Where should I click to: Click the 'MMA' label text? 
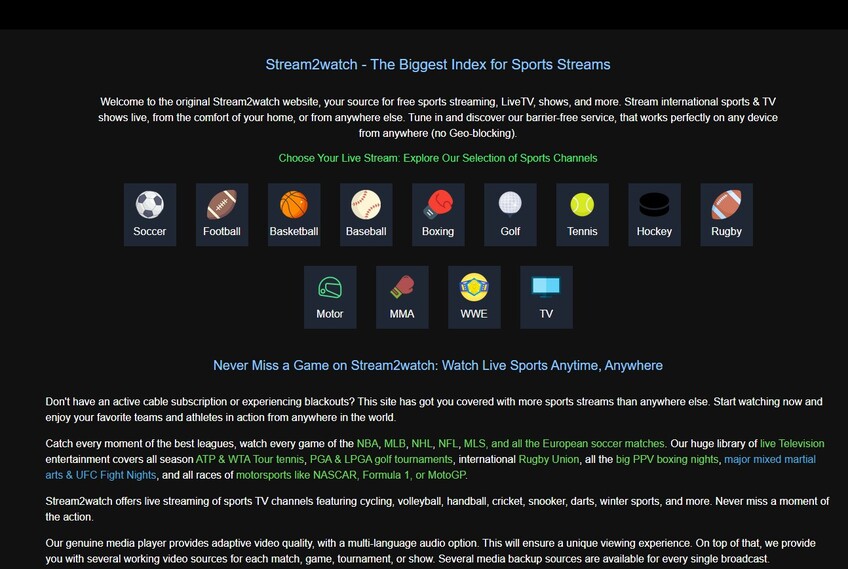point(402,314)
